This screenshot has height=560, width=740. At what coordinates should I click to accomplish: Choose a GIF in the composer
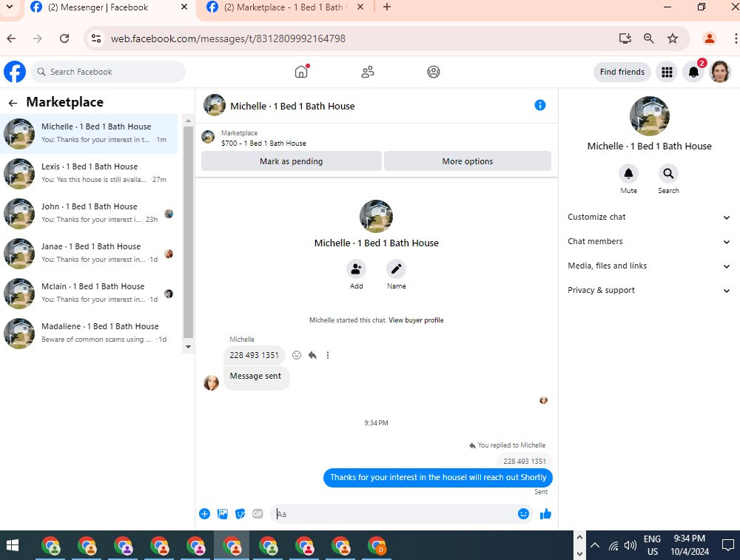(258, 514)
